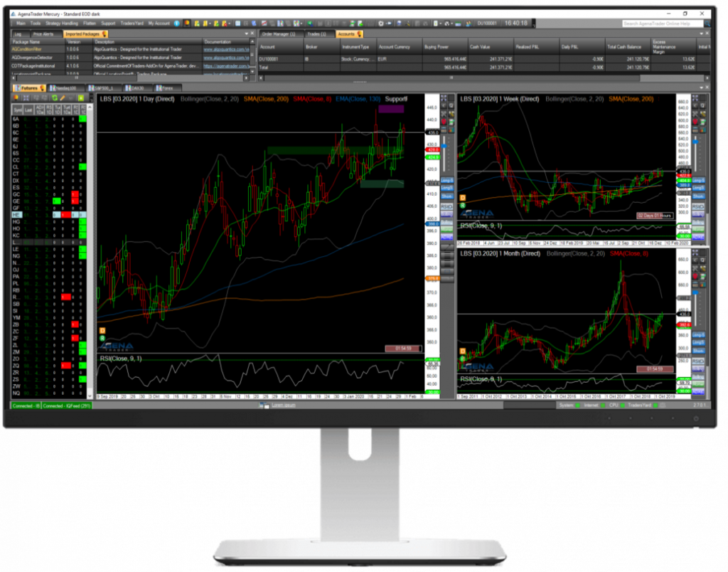Viewport: 728px width, 572px height.
Task: Open settings via the gear toolbar icon
Action: click(x=381, y=23)
